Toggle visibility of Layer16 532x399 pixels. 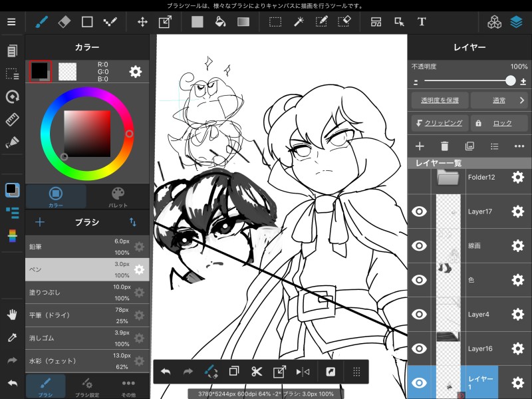click(x=419, y=348)
